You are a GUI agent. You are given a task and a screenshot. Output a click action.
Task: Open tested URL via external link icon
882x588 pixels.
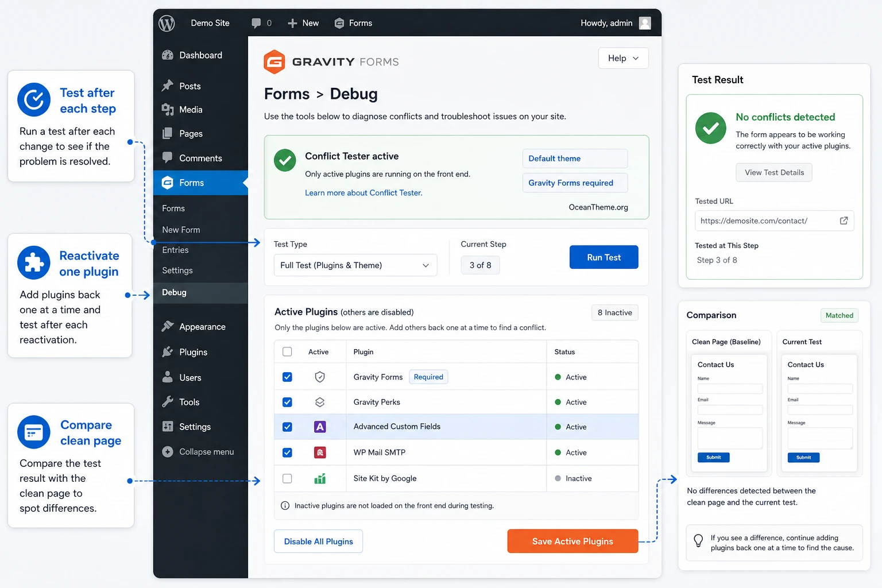844,220
